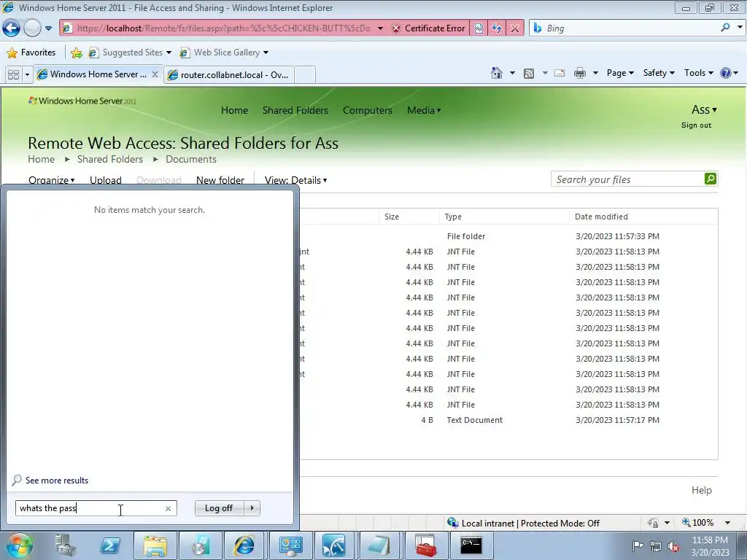Image resolution: width=747 pixels, height=560 pixels.
Task: Click the Help question mark icon
Action: (x=726, y=73)
